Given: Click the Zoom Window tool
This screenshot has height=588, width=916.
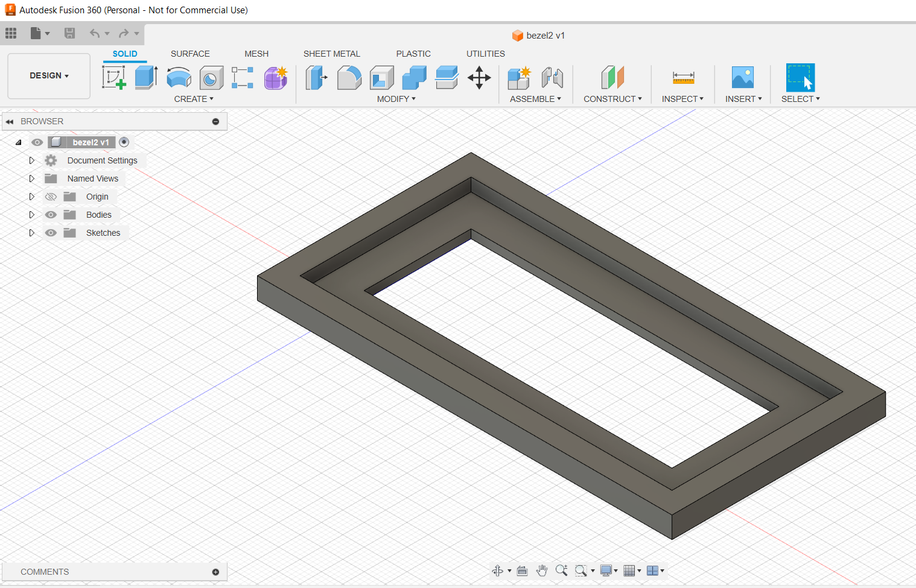Looking at the screenshot, I should 580,571.
